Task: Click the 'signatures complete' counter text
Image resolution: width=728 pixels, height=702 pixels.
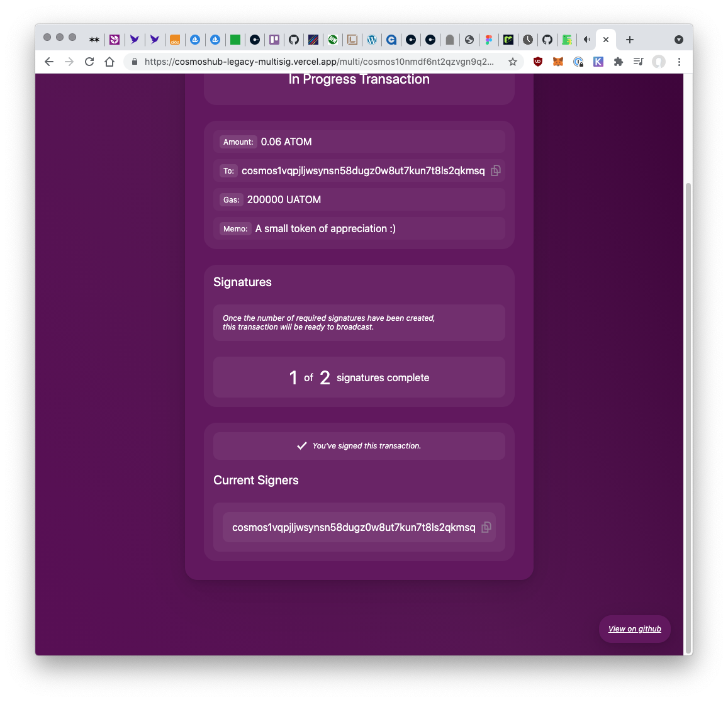Action: tap(383, 378)
